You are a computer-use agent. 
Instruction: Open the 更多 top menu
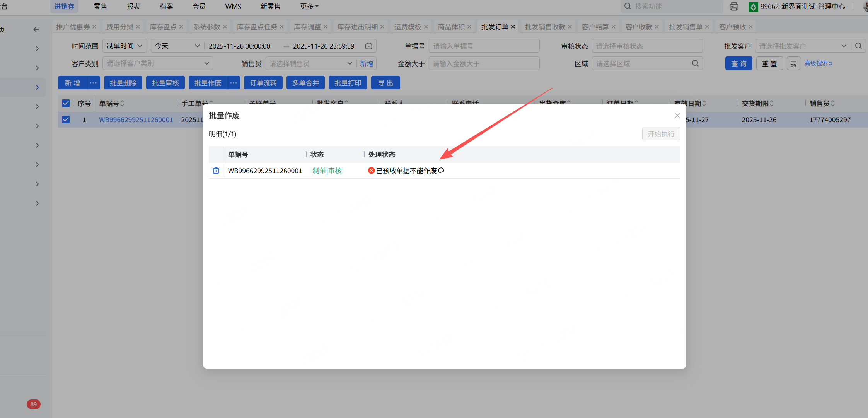point(309,7)
